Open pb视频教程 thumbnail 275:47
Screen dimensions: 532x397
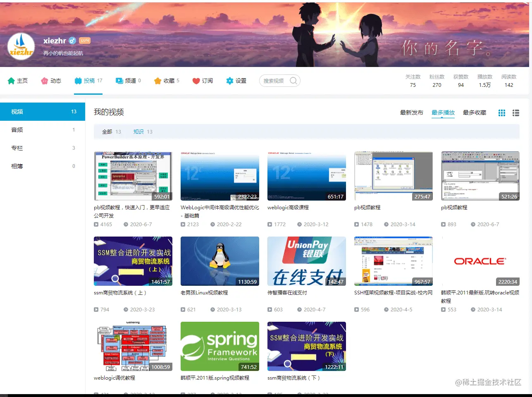pos(394,176)
